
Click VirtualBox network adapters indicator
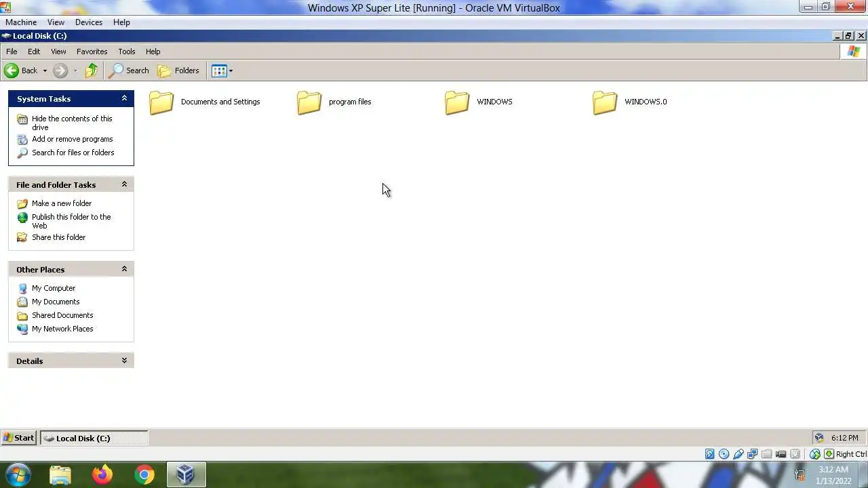pos(752,454)
